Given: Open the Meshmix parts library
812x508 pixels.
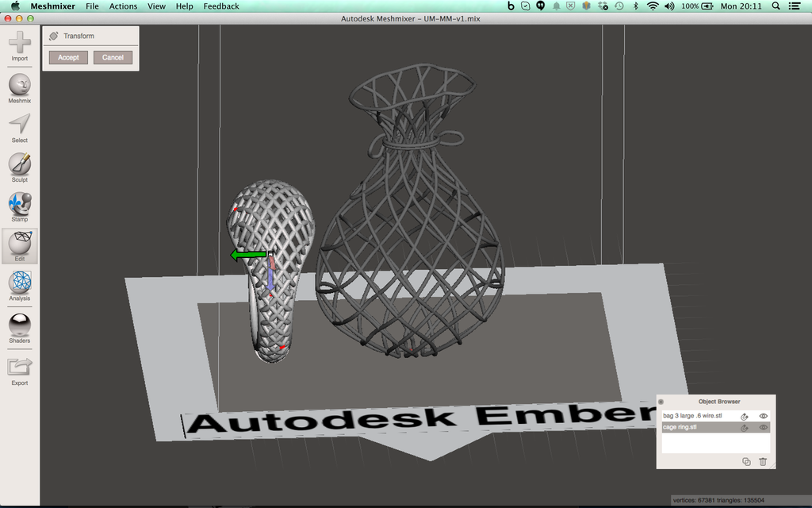Looking at the screenshot, I should 19,88.
